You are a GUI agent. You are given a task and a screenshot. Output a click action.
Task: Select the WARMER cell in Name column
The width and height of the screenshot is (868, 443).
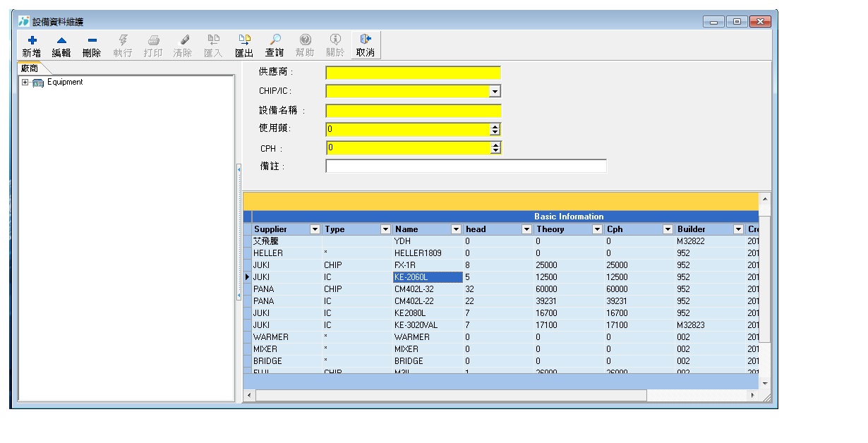point(428,337)
